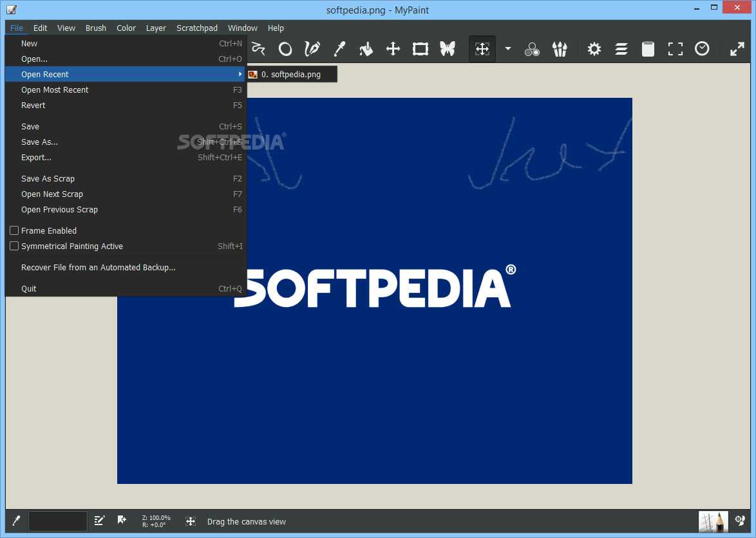Choose Save from the File menu
The image size is (756, 538).
[x=126, y=126]
